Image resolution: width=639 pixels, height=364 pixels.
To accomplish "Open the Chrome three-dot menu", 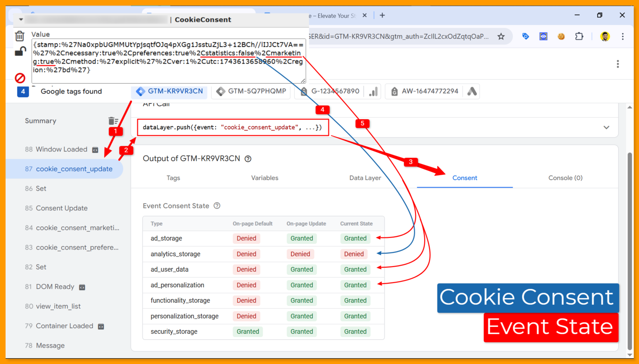I will point(623,36).
